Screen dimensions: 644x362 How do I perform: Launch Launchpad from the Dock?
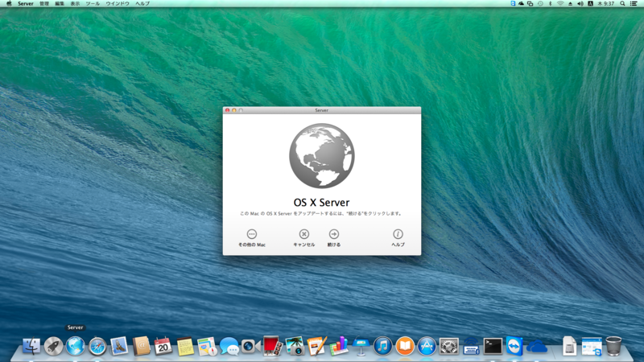[53, 346]
